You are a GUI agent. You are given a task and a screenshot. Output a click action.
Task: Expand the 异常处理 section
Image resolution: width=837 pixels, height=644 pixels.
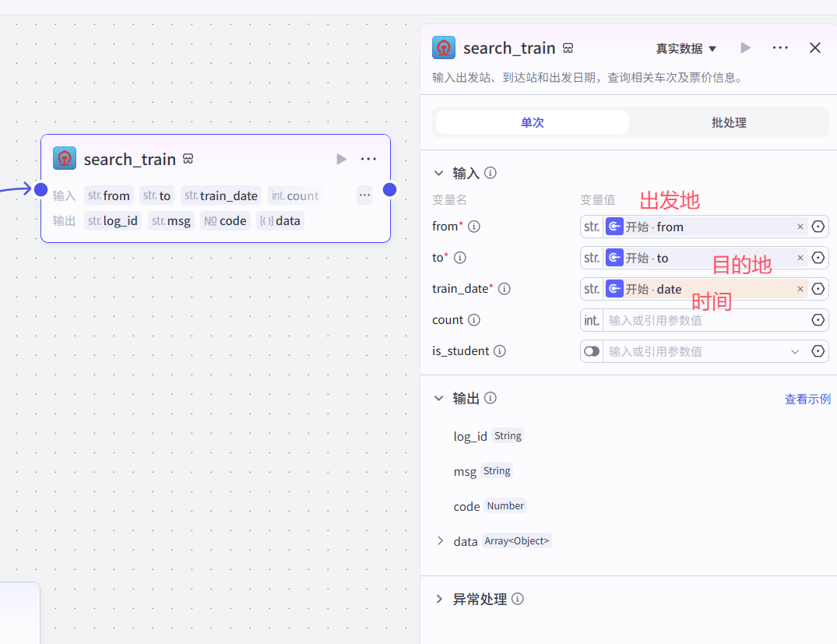tap(439, 599)
